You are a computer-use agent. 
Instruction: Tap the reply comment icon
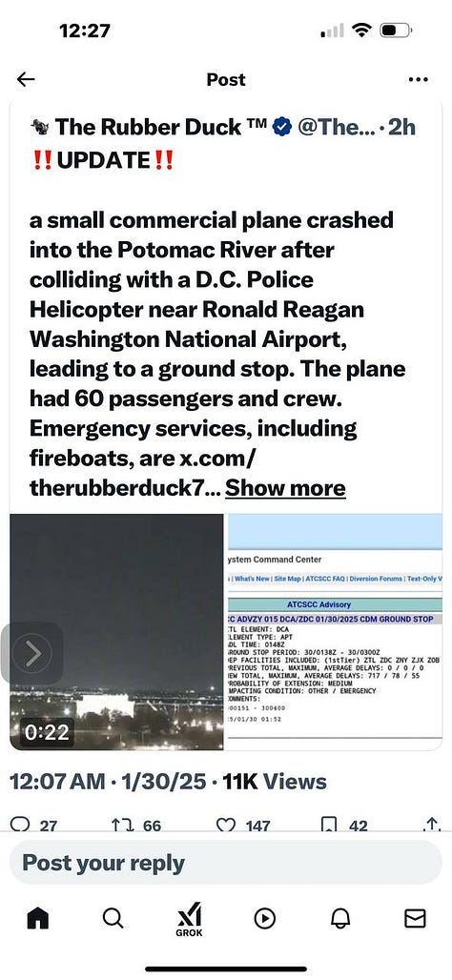tap(21, 825)
